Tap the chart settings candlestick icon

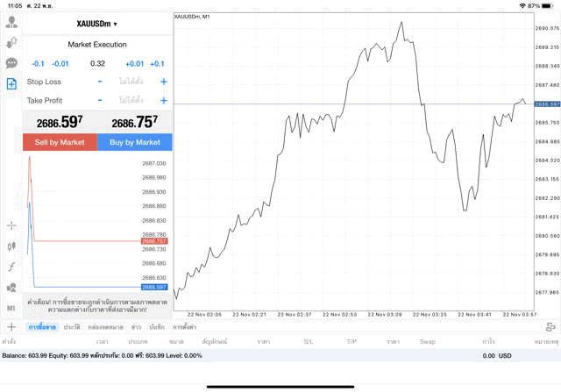pos(11,246)
